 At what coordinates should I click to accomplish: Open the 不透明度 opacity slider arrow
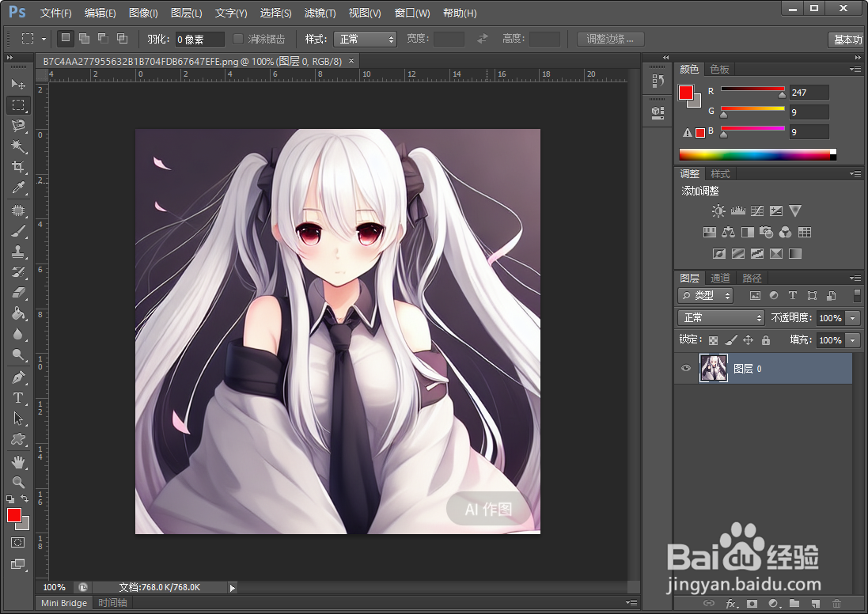853,318
